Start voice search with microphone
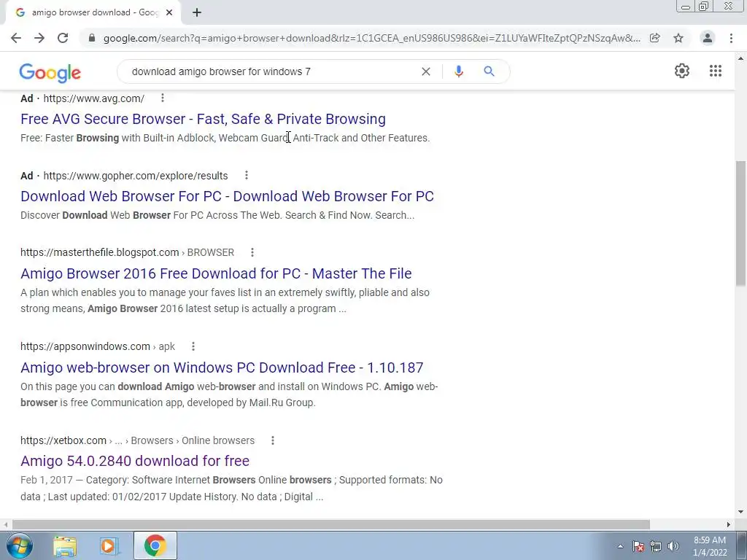The image size is (747, 560). 458,71
